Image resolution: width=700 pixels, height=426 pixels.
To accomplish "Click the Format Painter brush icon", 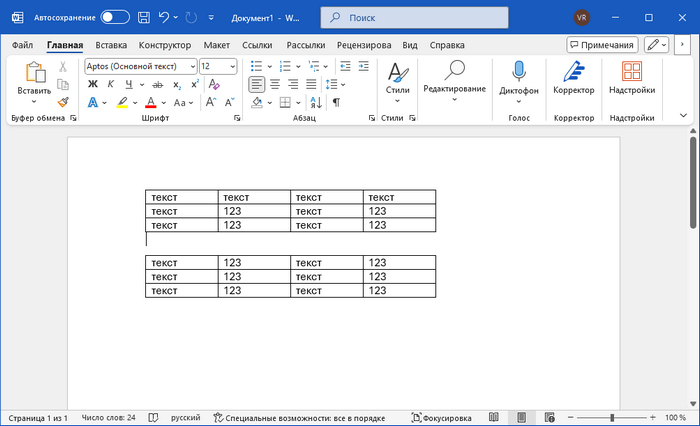I will tap(63, 102).
